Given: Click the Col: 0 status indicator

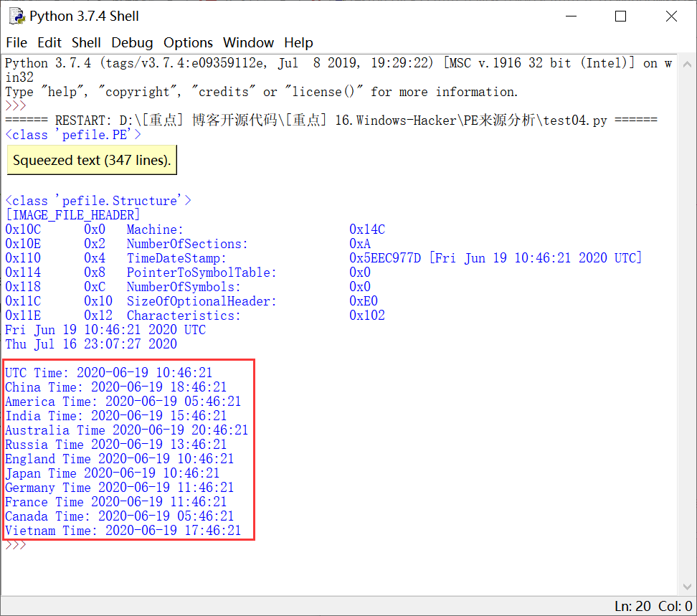Looking at the screenshot, I should click(x=675, y=606).
